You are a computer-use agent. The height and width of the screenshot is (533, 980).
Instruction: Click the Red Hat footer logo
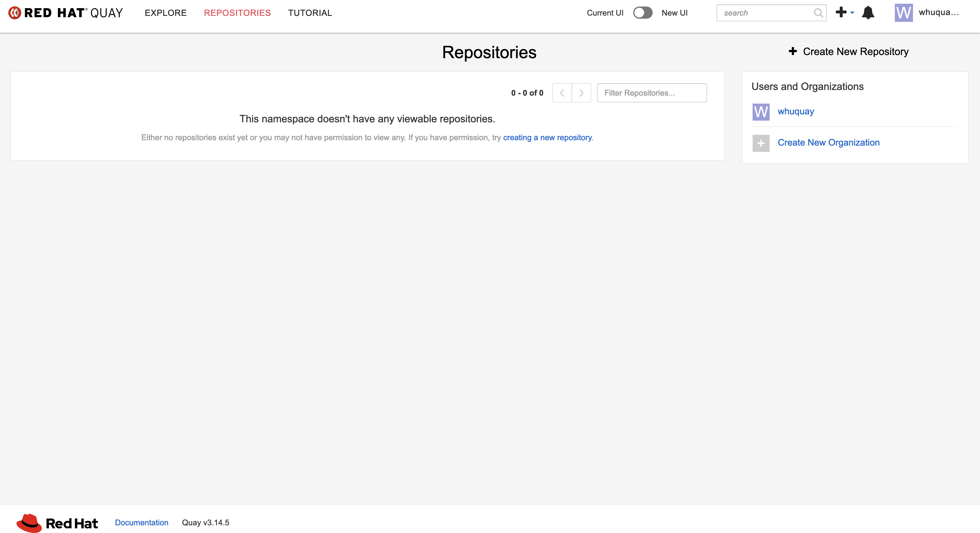pyautogui.click(x=57, y=523)
